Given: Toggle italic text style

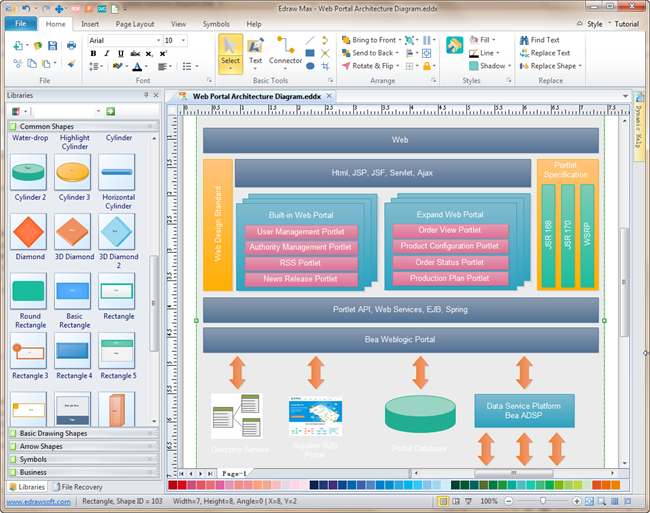Looking at the screenshot, I should pyautogui.click(x=107, y=54).
